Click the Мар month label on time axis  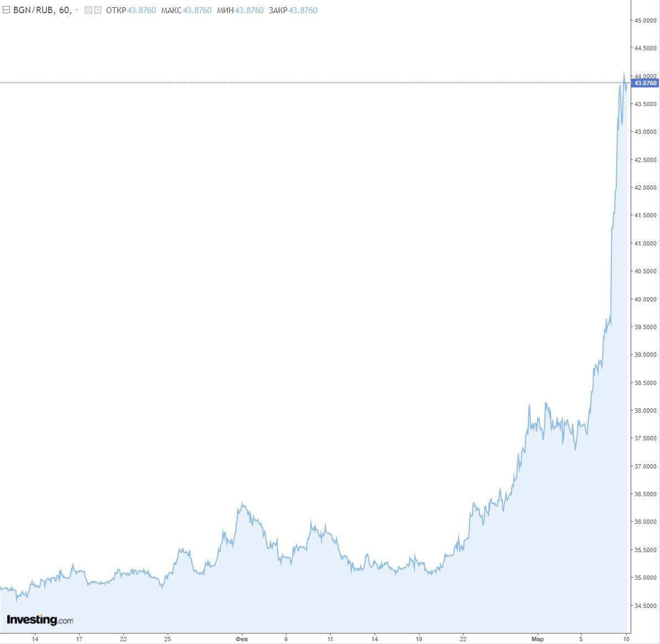pyautogui.click(x=538, y=639)
